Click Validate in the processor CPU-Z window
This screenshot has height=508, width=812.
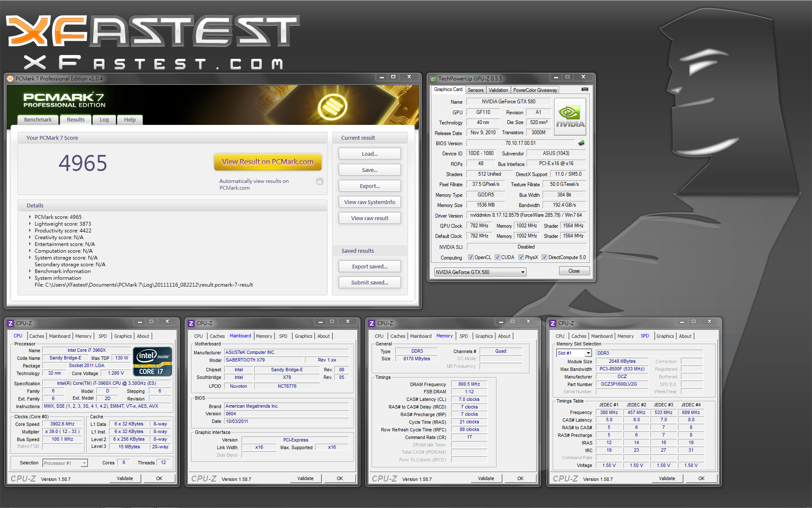[x=125, y=478]
